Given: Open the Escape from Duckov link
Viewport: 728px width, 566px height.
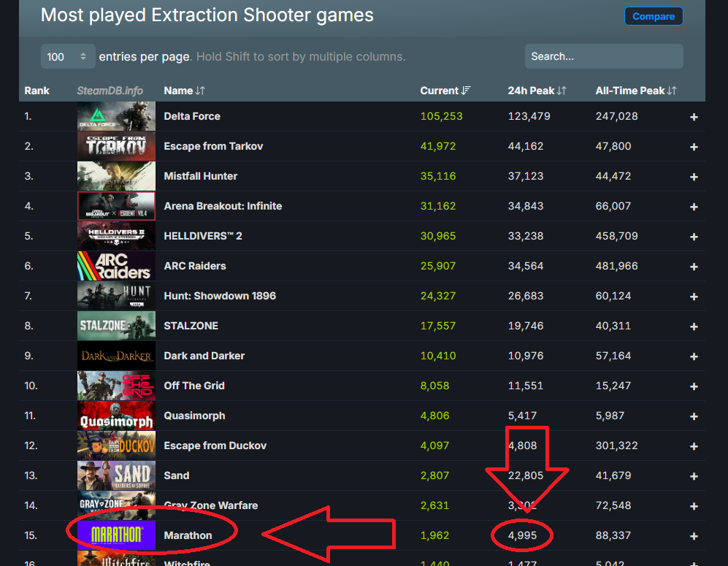Looking at the screenshot, I should 215,445.
